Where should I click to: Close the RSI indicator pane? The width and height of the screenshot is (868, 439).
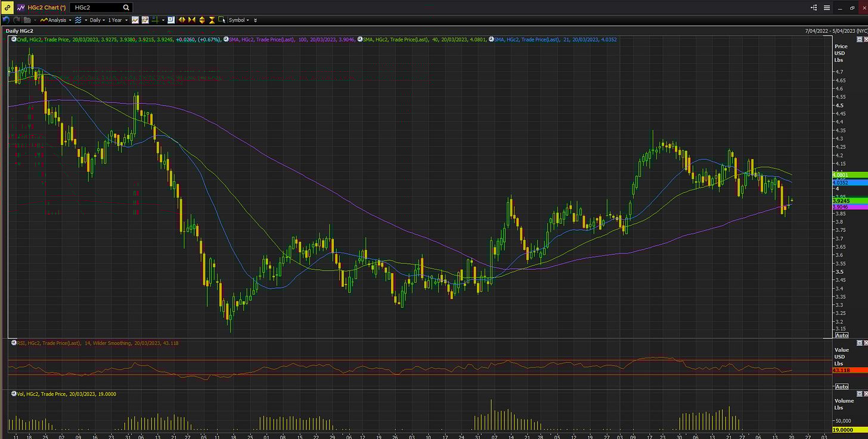866,343
